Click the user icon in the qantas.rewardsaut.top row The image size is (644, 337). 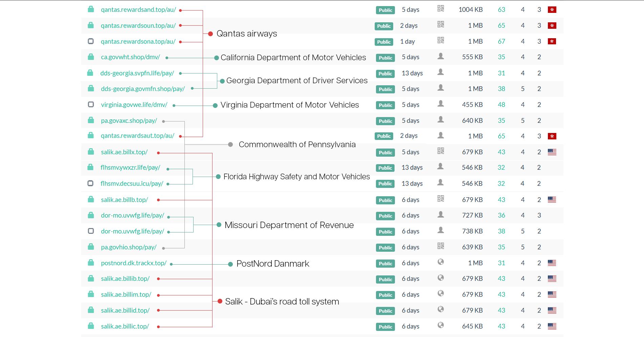coord(441,135)
